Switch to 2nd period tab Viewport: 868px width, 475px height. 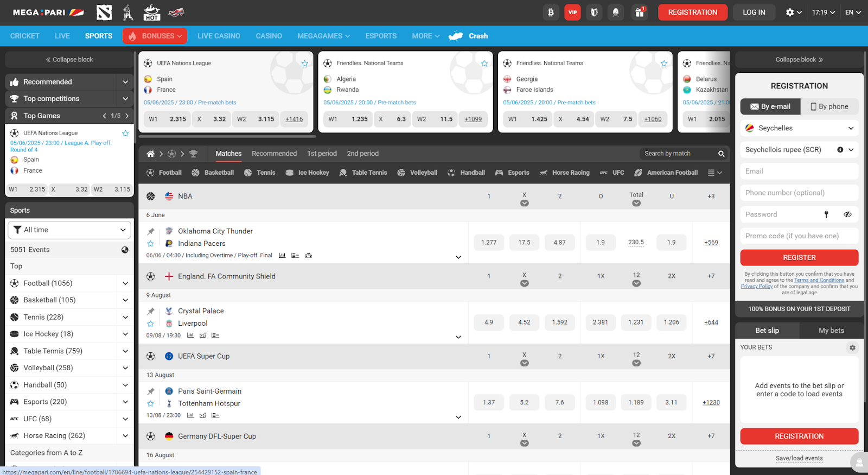point(362,154)
